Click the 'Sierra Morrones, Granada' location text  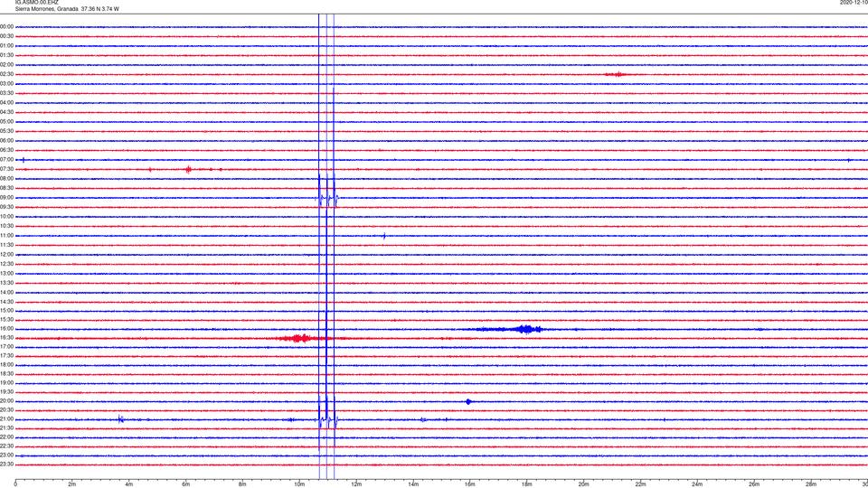(x=46, y=9)
